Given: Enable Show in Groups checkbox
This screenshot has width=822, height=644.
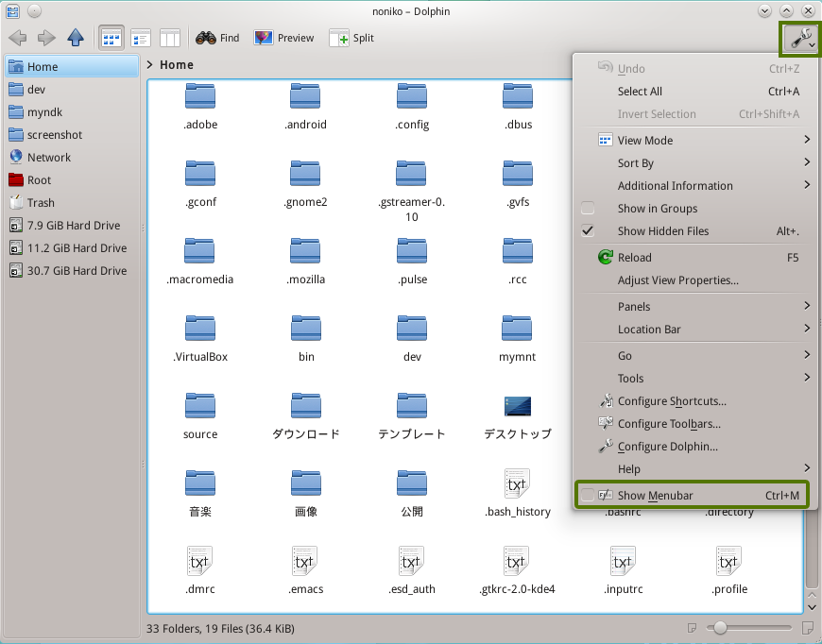Looking at the screenshot, I should (x=588, y=209).
